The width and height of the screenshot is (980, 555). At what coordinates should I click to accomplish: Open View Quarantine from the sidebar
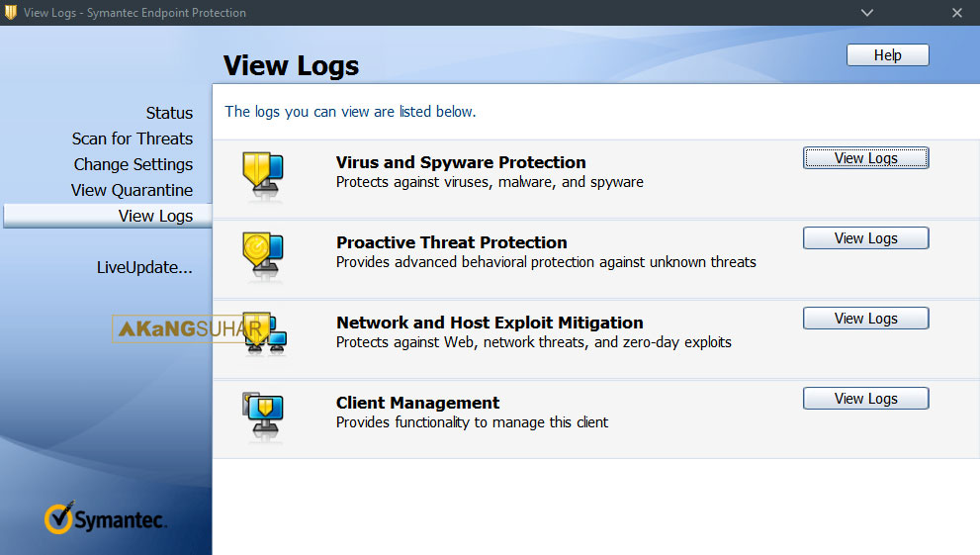pos(132,190)
